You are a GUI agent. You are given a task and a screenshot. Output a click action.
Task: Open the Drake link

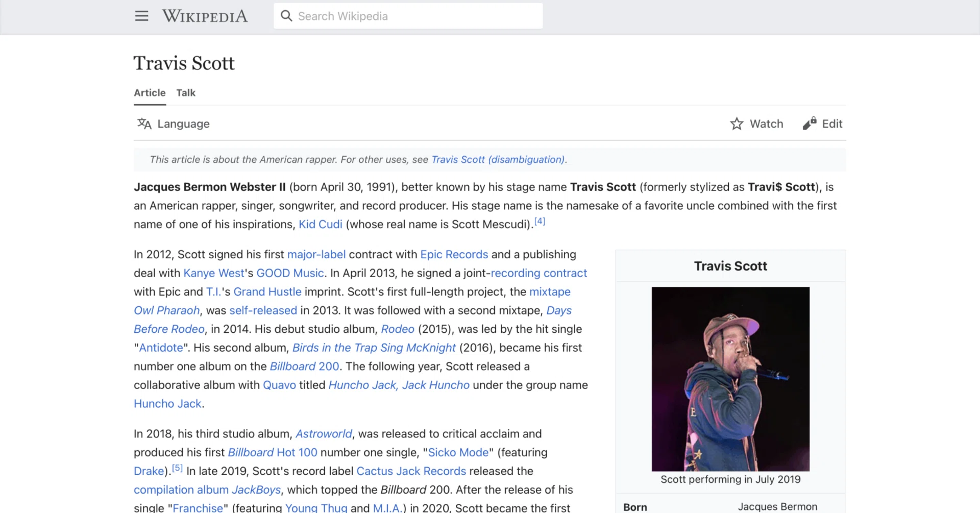[x=149, y=471]
